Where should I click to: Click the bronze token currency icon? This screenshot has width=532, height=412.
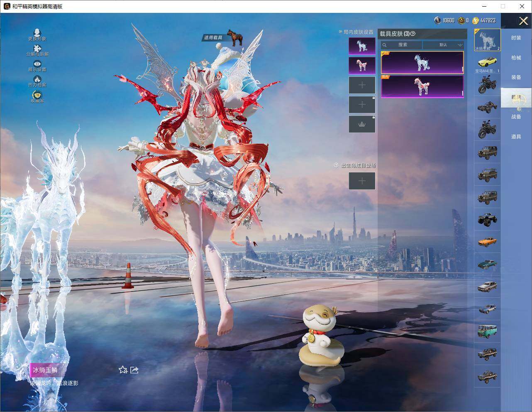click(x=461, y=20)
